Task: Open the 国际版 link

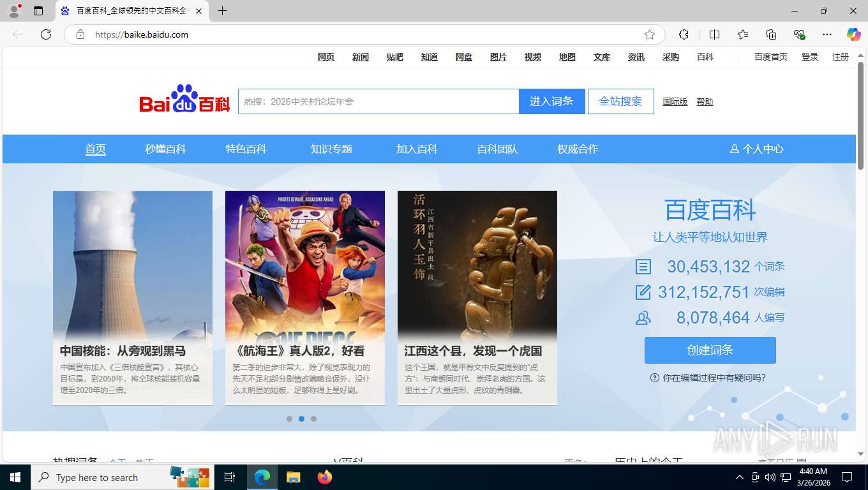Action: (x=675, y=102)
